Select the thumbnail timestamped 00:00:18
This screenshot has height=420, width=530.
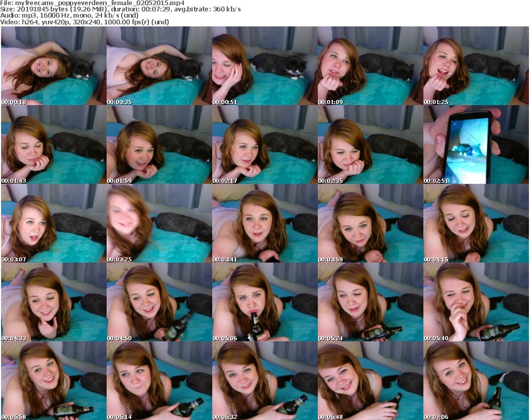pyautogui.click(x=54, y=66)
